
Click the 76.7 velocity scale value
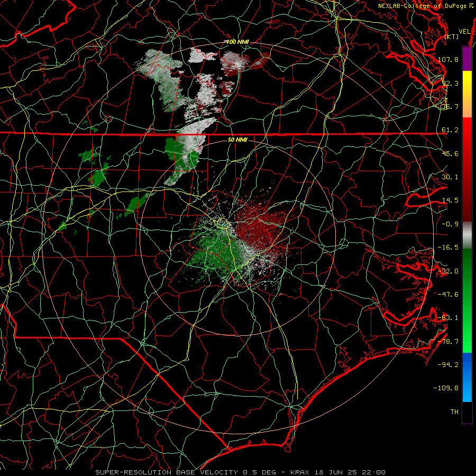(x=450, y=106)
